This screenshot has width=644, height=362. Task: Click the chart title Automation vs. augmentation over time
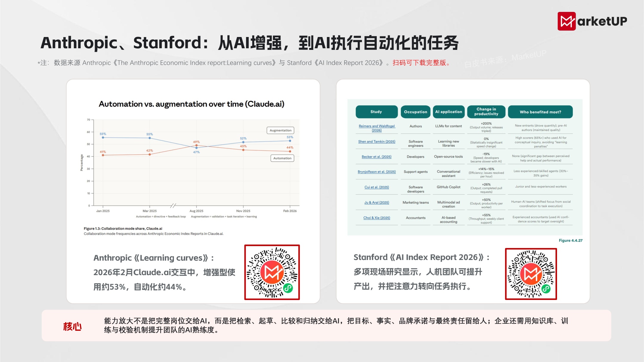tap(192, 104)
